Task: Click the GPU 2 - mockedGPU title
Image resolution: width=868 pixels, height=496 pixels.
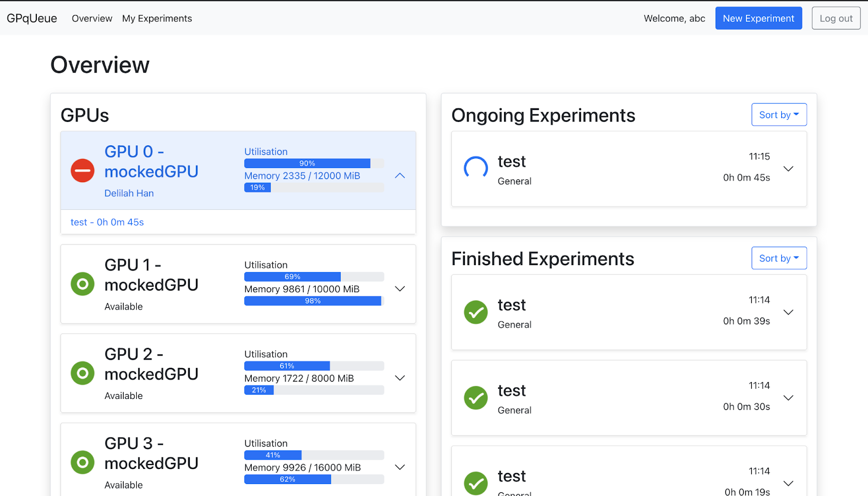Action: tap(151, 364)
